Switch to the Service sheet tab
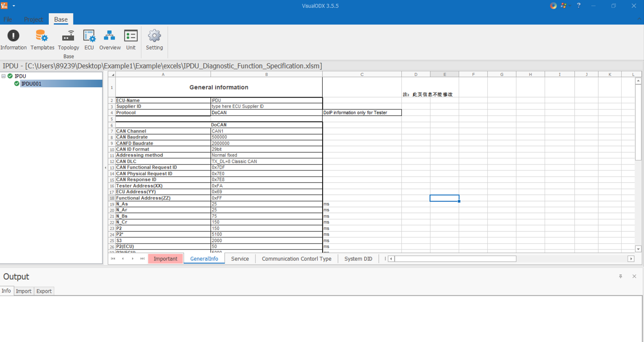644x342 pixels. [240, 259]
